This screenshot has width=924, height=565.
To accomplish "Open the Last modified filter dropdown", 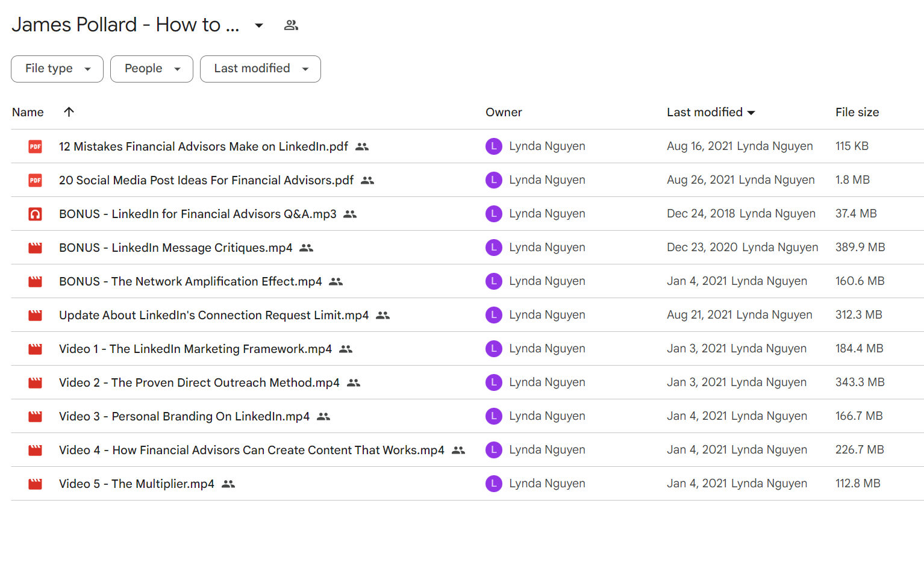I will point(260,69).
